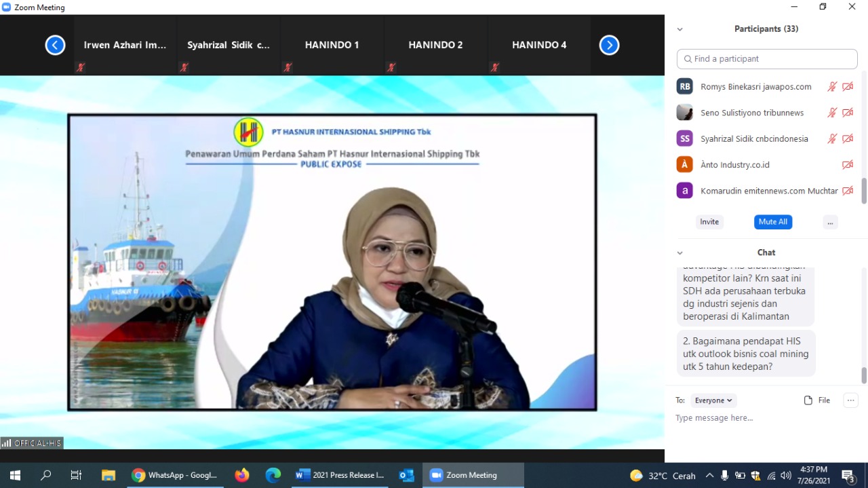Image resolution: width=868 pixels, height=488 pixels.
Task: Click the Zoom Meeting icon in the taskbar
Action: click(437, 474)
